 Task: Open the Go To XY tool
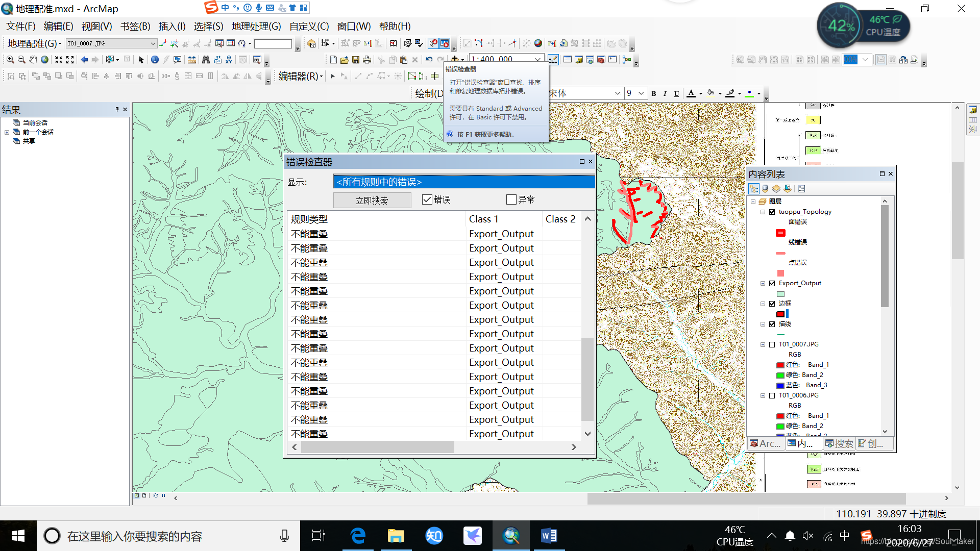pyautogui.click(x=229, y=60)
